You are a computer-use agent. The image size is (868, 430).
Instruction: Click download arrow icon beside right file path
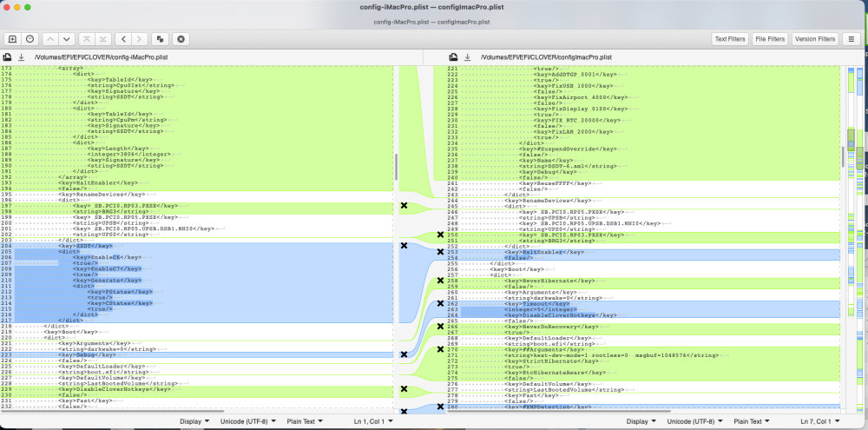(468, 57)
